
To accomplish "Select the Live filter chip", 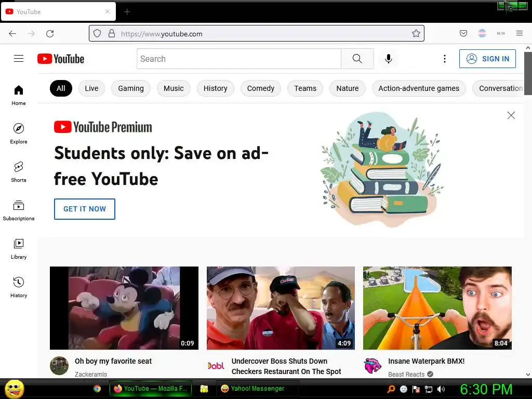I will point(91,88).
